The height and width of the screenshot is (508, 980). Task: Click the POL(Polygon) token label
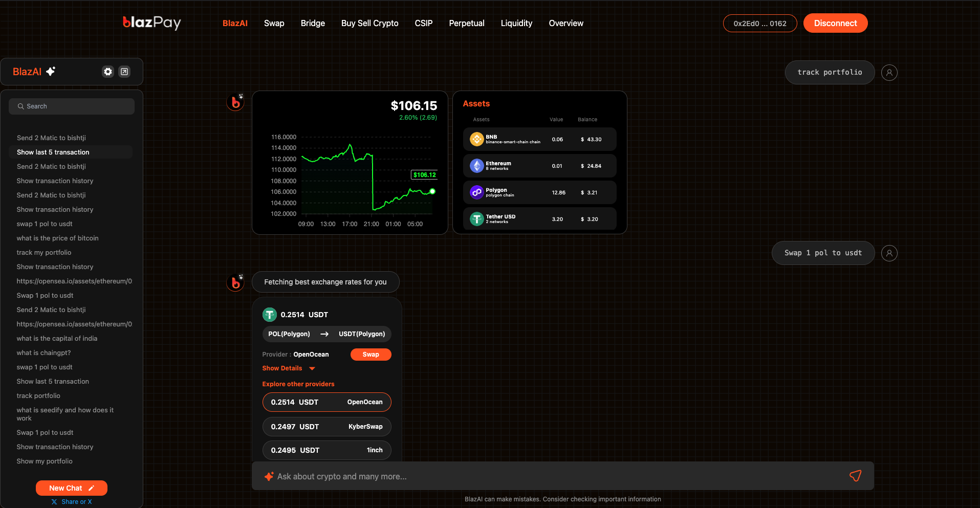289,334
